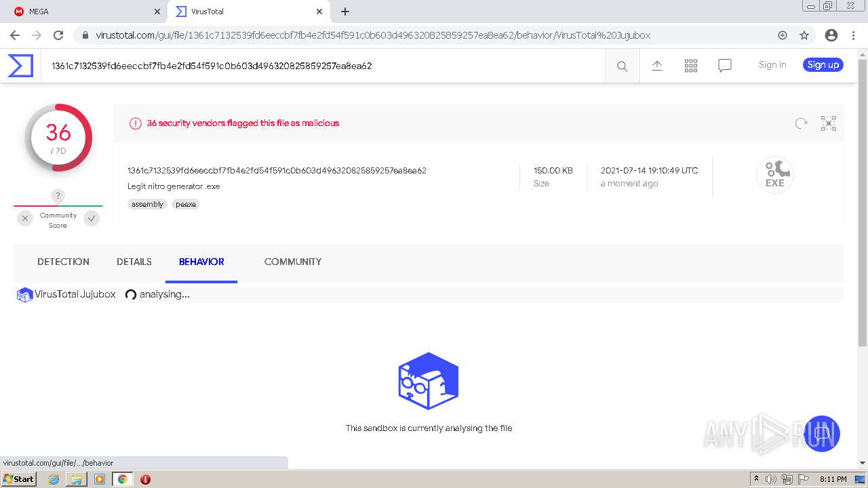Click the sandbox analysing message text
This screenshot has height=488, width=868.
click(429, 428)
